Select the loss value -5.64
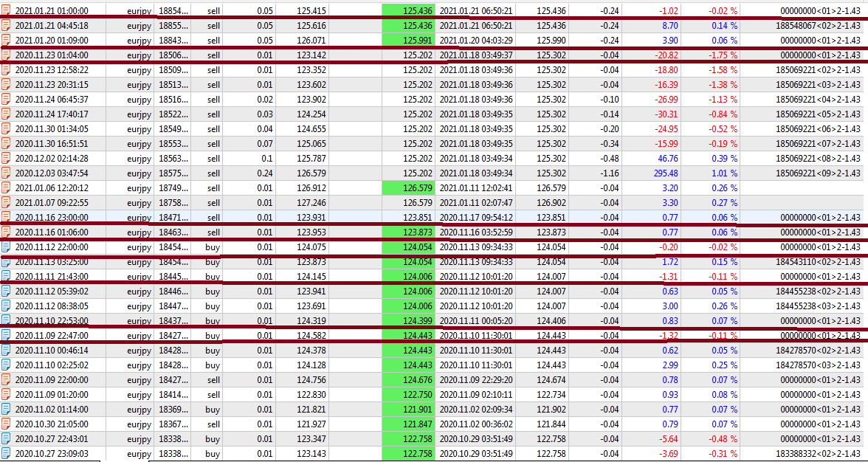Viewport: 868px width, 462px height. [x=668, y=439]
